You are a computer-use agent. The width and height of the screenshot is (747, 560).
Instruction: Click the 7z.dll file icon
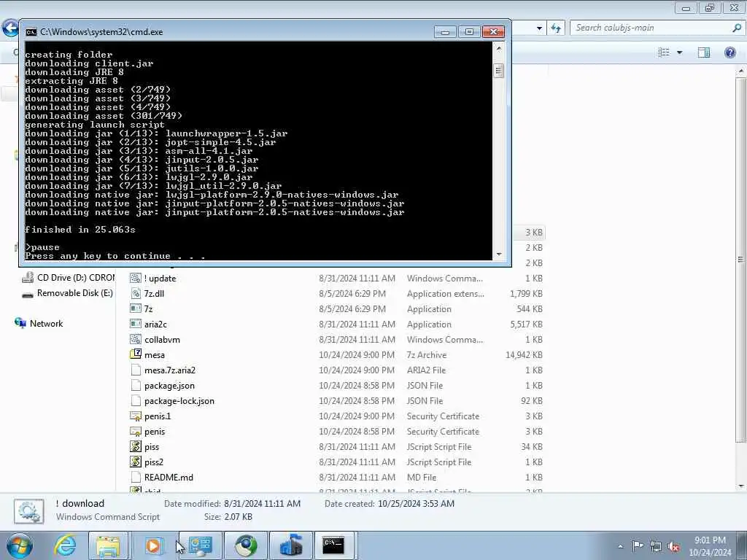[x=135, y=293]
